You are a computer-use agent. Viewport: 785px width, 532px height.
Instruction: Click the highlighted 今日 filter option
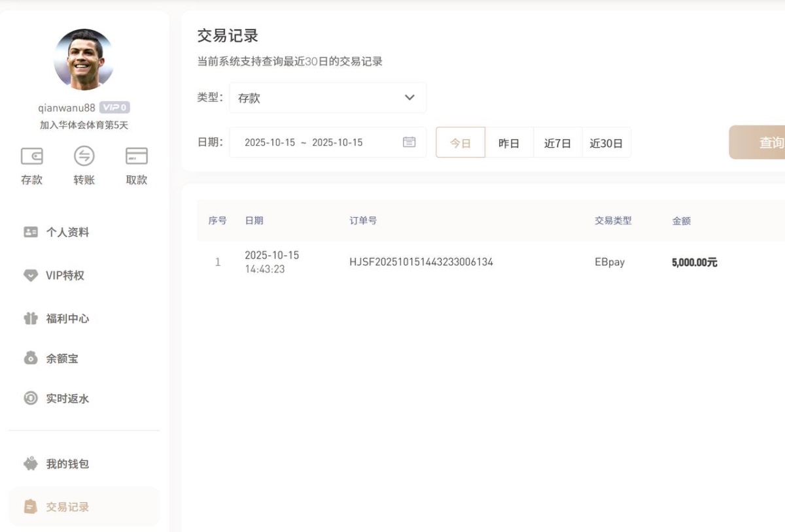pos(461,142)
